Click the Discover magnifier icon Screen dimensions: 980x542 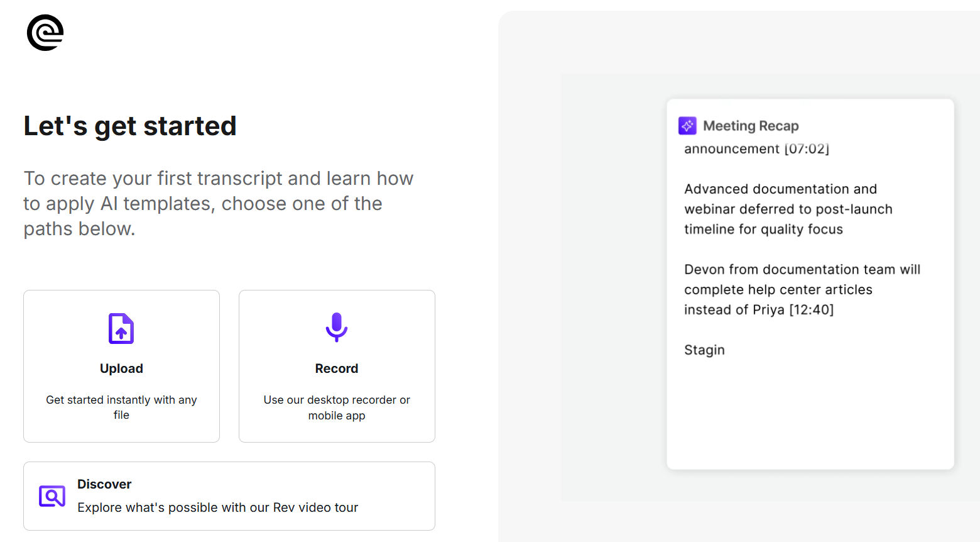pos(52,496)
